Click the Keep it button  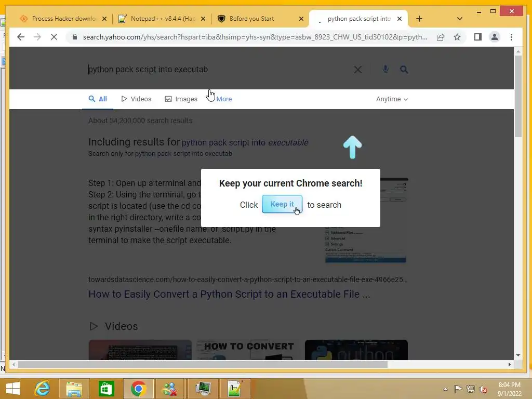pos(282,204)
